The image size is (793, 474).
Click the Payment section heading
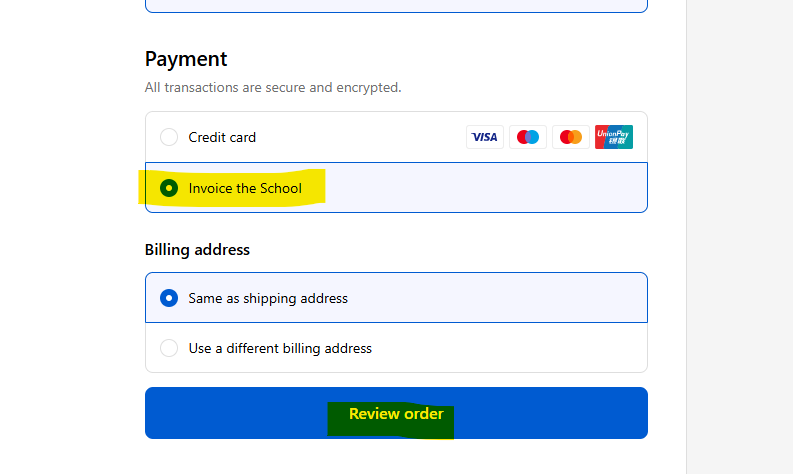point(186,59)
